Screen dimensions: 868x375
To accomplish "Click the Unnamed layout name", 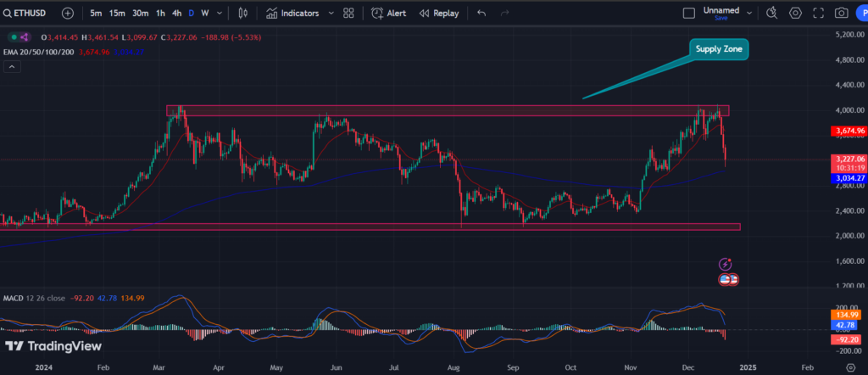I will (721, 10).
